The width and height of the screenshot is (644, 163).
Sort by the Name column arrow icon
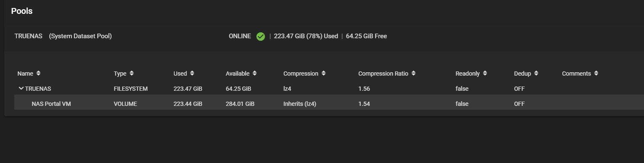(x=38, y=74)
